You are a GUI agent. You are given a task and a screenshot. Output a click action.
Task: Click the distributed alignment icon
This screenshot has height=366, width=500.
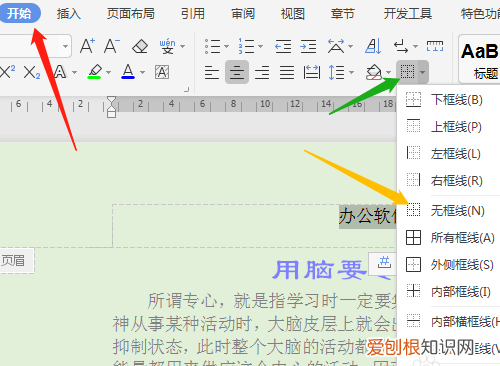point(312,72)
